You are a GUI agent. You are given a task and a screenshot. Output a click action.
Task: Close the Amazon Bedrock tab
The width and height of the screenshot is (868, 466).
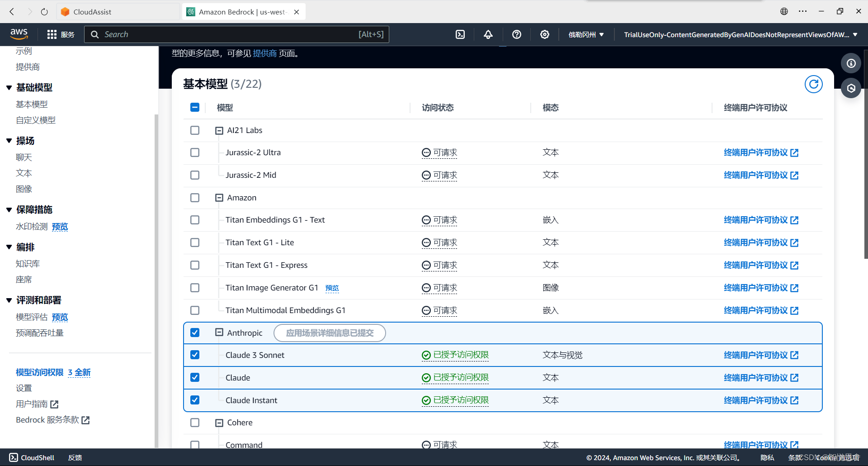(297, 12)
